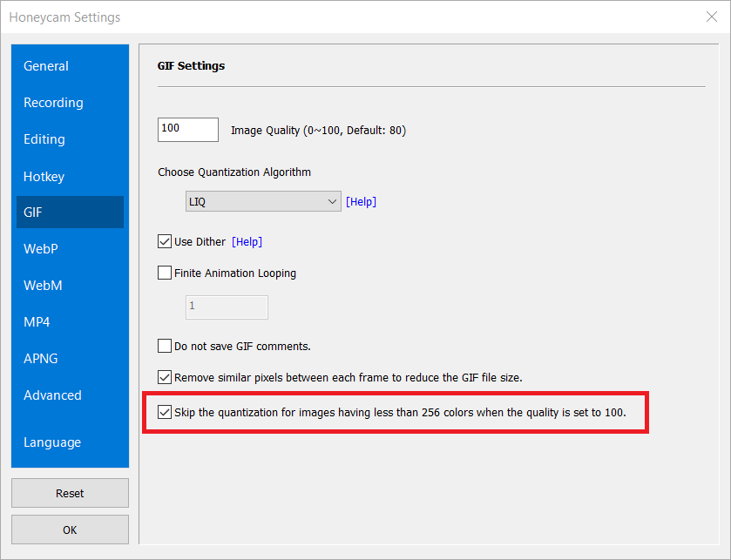The image size is (731, 560).
Task: Go to the Editing settings tab
Action: click(44, 139)
